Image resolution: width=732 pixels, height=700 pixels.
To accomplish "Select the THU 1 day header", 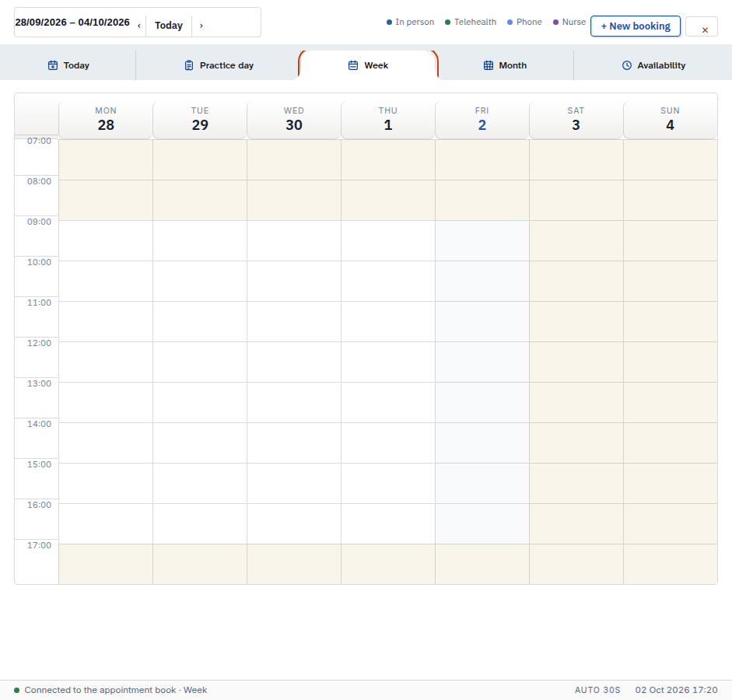I will (x=388, y=120).
